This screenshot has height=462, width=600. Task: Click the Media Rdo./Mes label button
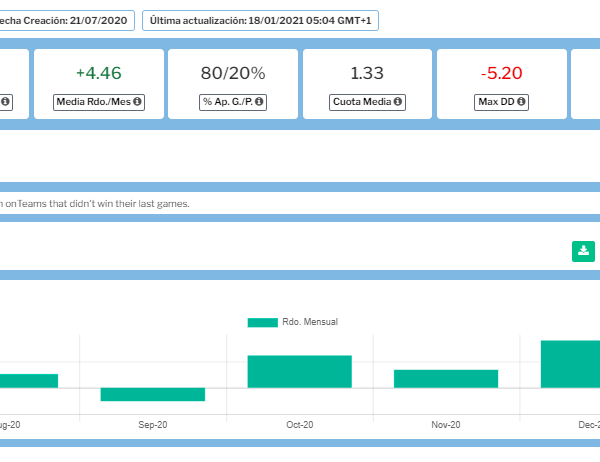click(x=99, y=102)
